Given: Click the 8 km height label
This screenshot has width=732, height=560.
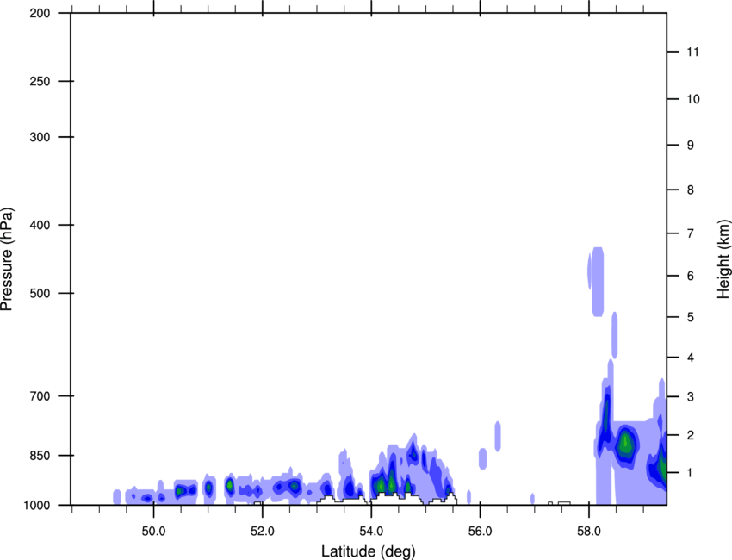Looking at the screenshot, I should (691, 190).
